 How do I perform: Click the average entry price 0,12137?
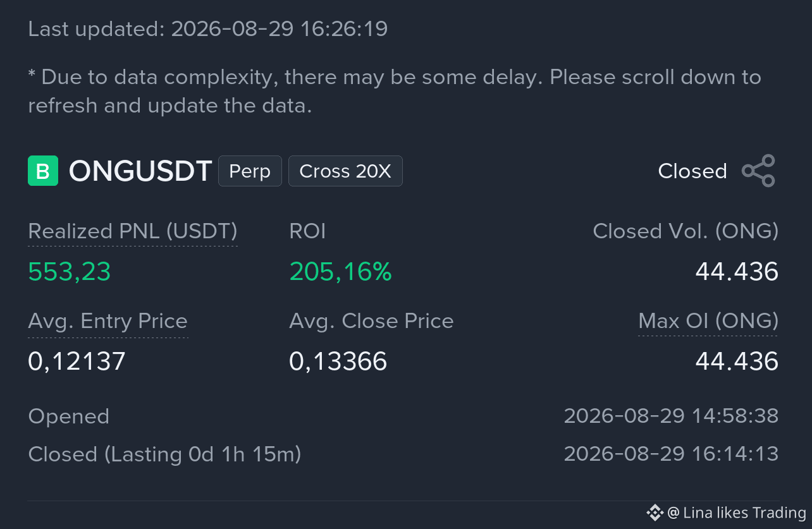[x=77, y=362]
